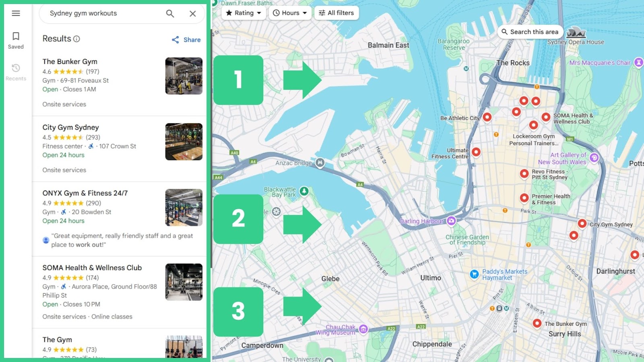Click the Chau Chak Wing Museum marker
Screen dimensions: 644x362
[363, 329]
